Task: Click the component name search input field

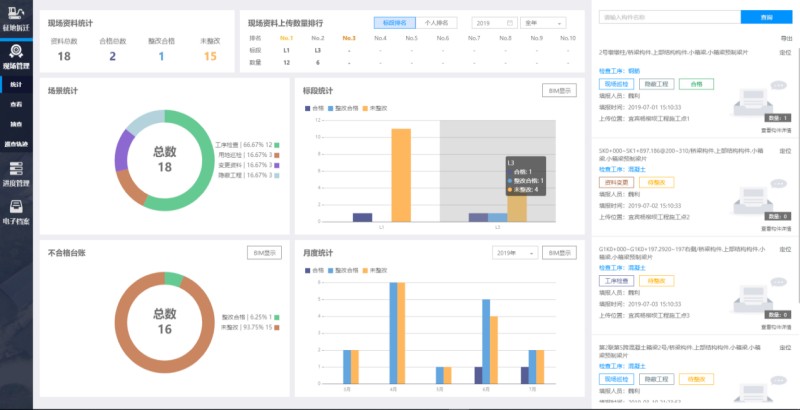Action: [667, 17]
